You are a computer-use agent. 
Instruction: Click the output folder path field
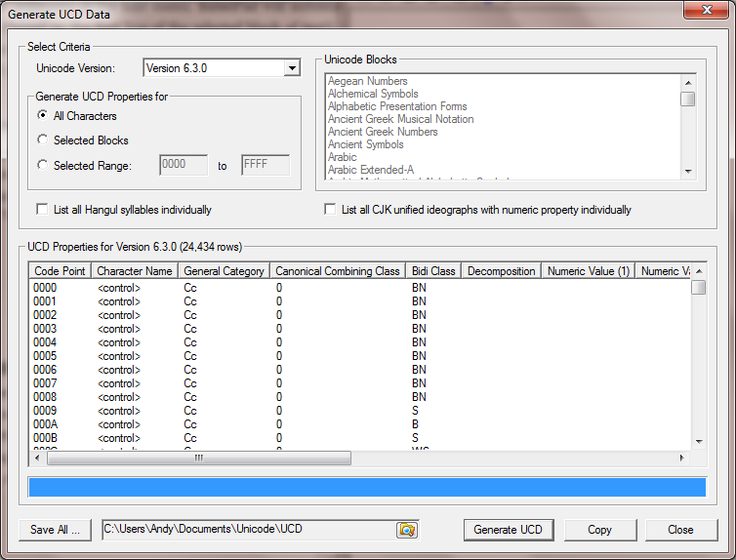click(x=249, y=530)
